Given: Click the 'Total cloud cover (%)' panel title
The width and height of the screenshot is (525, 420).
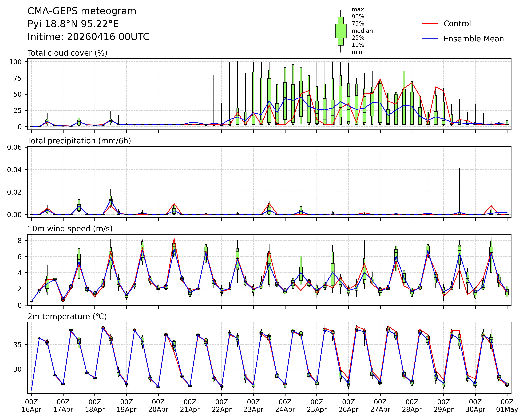Looking at the screenshot, I should tap(67, 53).
